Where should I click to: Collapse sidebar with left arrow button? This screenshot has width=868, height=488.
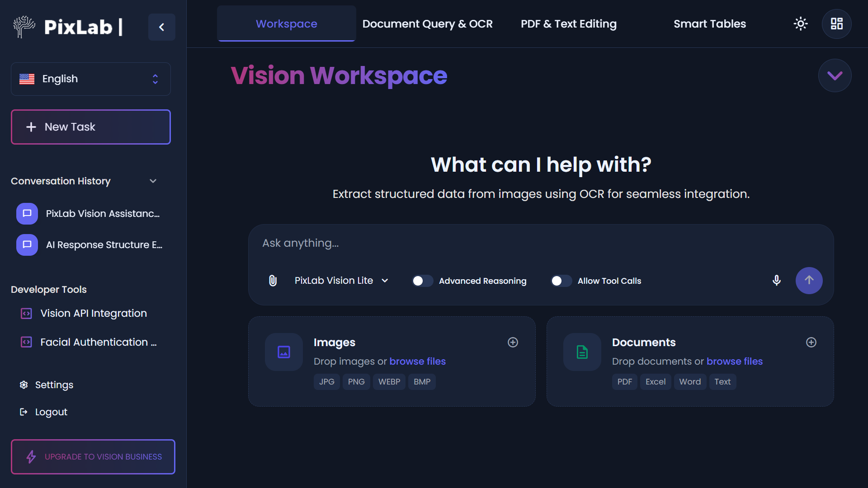tap(161, 27)
